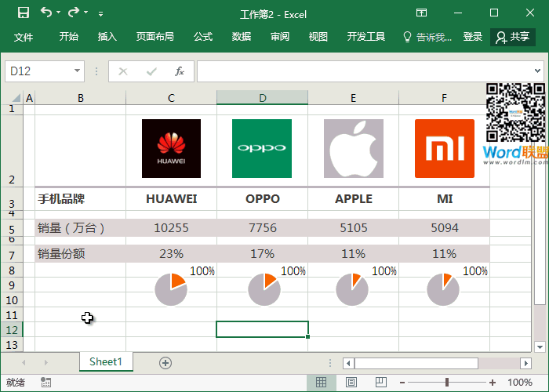Confirm formula entry with checkmark
This screenshot has width=549, height=392.
[x=151, y=72]
